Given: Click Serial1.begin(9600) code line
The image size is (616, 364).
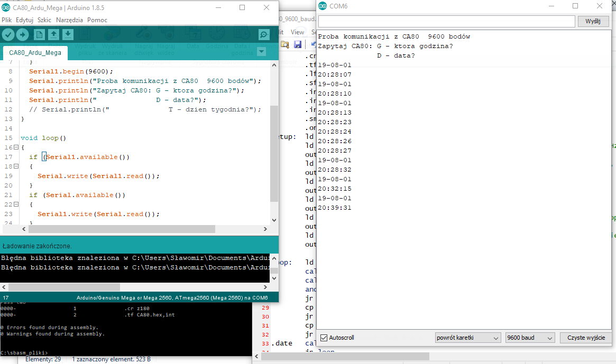Looking at the screenshot, I should tap(71, 71).
